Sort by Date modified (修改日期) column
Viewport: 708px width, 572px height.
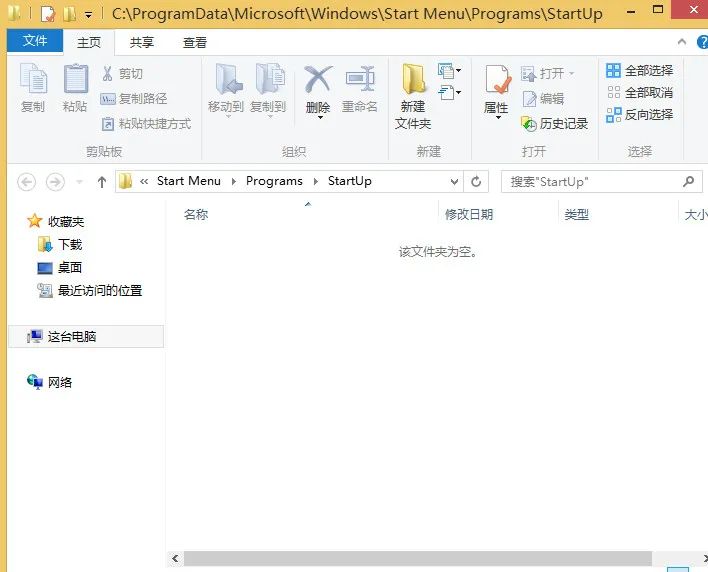469,214
